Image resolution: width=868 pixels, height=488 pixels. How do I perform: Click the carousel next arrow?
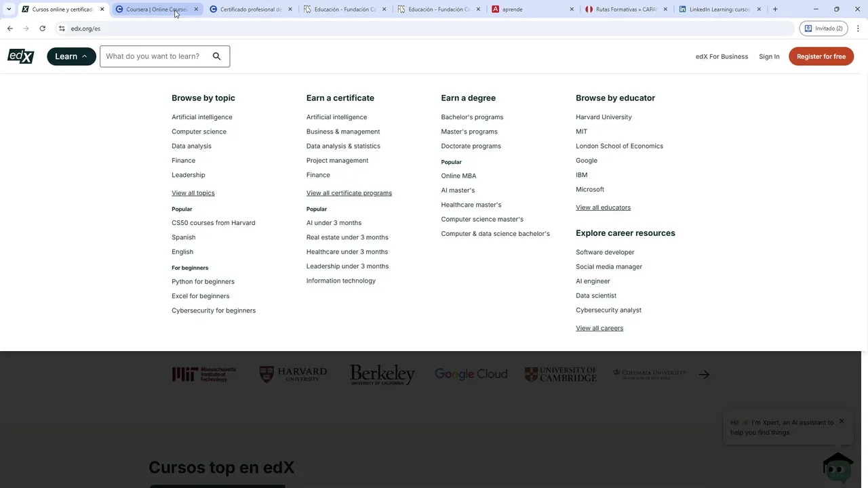(x=704, y=374)
